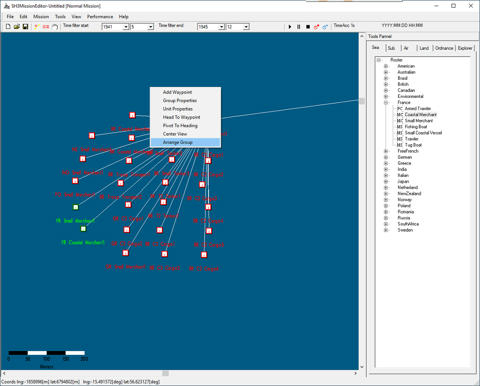Pause the mission simulation

299,27
